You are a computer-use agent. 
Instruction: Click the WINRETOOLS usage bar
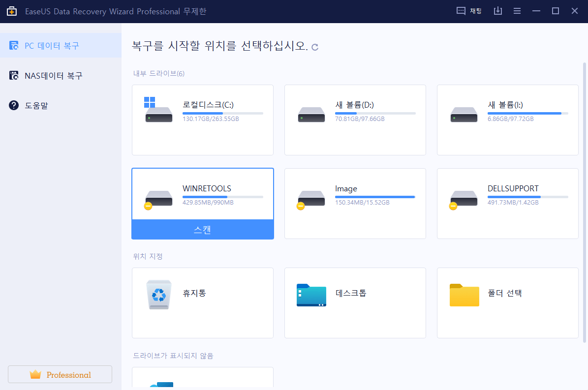tap(223, 197)
